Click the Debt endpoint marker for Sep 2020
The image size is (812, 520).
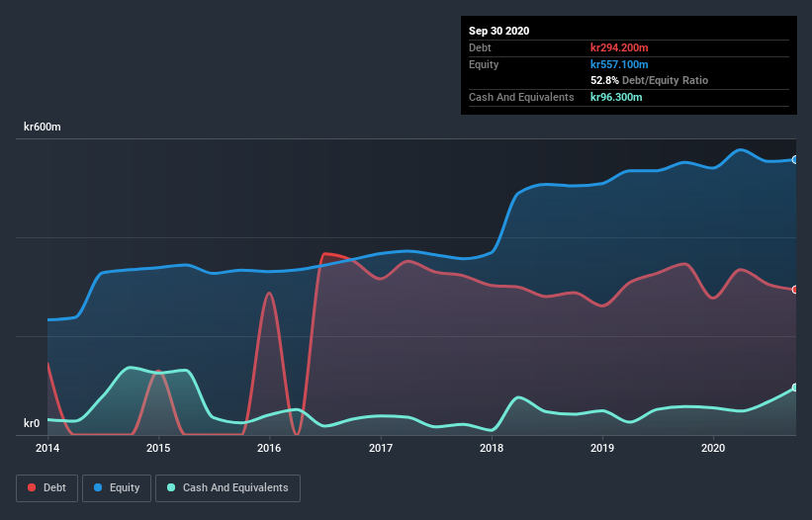pos(795,290)
